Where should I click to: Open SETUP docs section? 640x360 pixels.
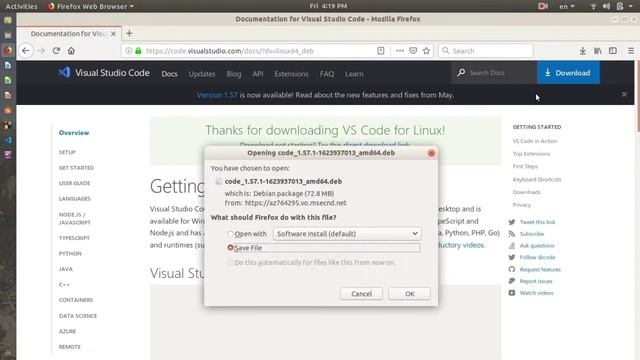(67, 152)
